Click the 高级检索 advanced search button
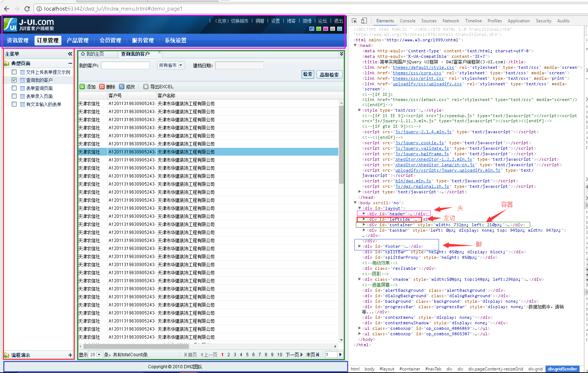Viewport: 588px width, 373px height. coord(329,75)
